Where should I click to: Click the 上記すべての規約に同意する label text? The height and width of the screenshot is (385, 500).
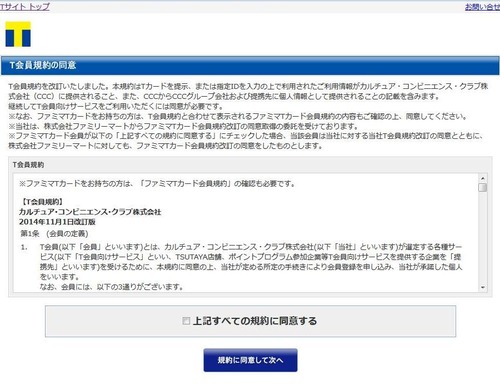(255, 321)
